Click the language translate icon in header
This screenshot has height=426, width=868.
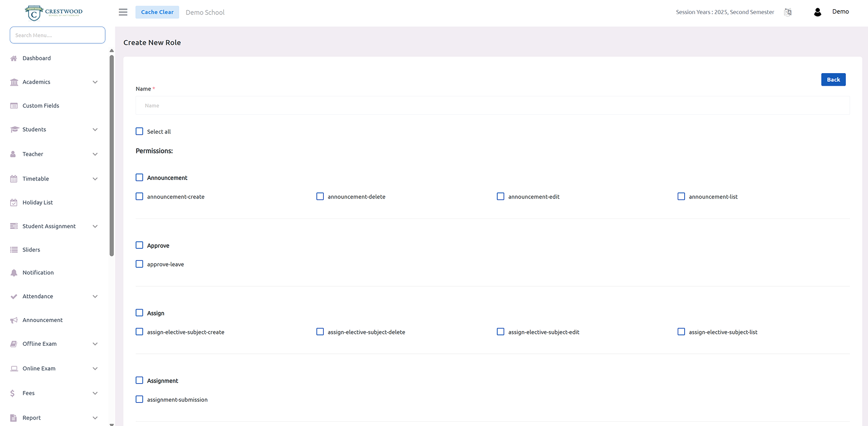pyautogui.click(x=788, y=12)
